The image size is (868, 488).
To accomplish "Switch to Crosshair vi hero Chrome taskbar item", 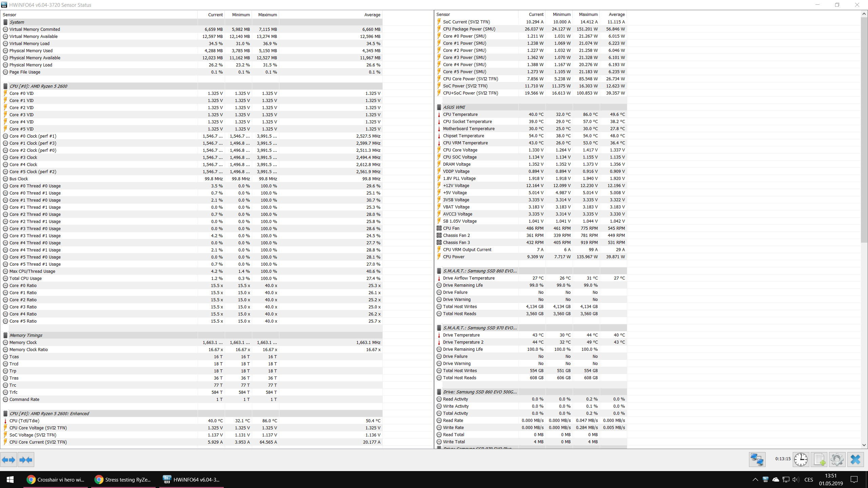I will tap(56, 480).
